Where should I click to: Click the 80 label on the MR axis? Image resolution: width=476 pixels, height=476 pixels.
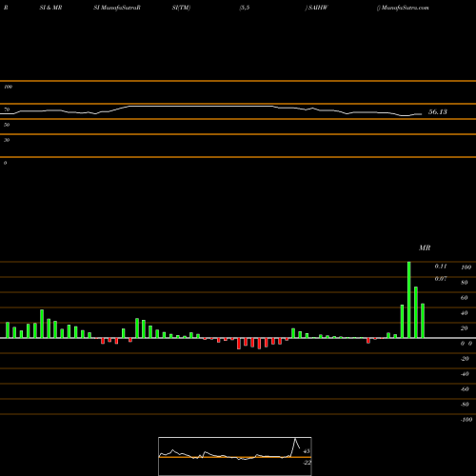pyautogui.click(x=465, y=283)
